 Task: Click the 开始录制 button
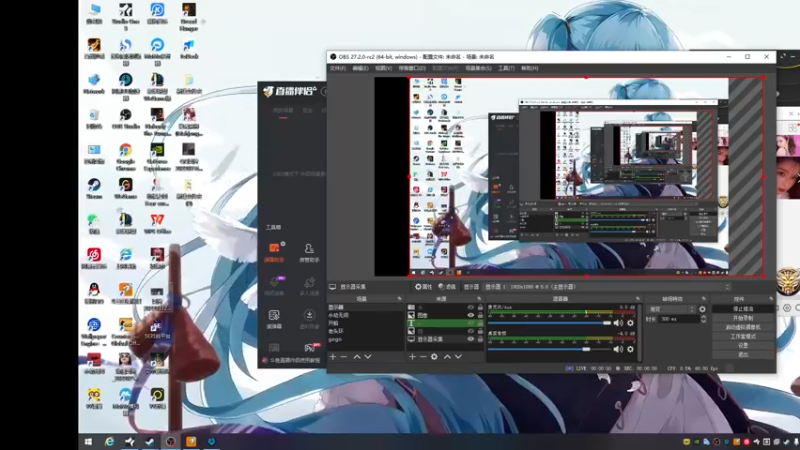pyautogui.click(x=743, y=318)
